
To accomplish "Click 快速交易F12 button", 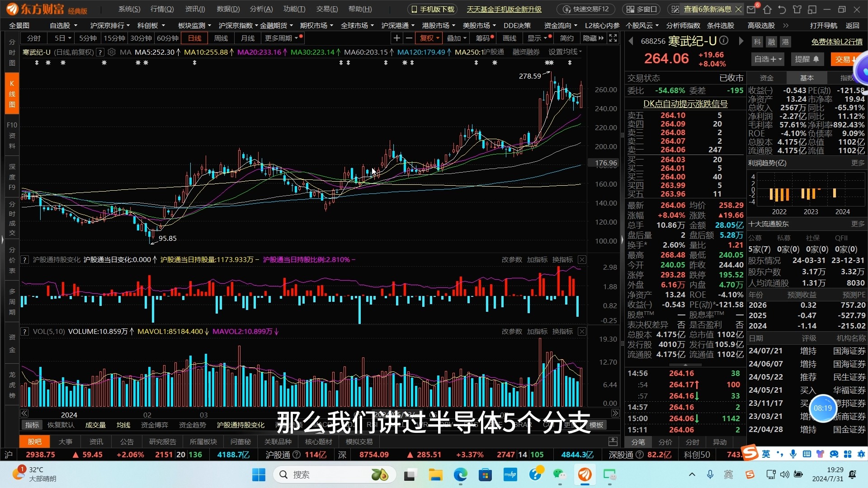I will pos(586,9).
